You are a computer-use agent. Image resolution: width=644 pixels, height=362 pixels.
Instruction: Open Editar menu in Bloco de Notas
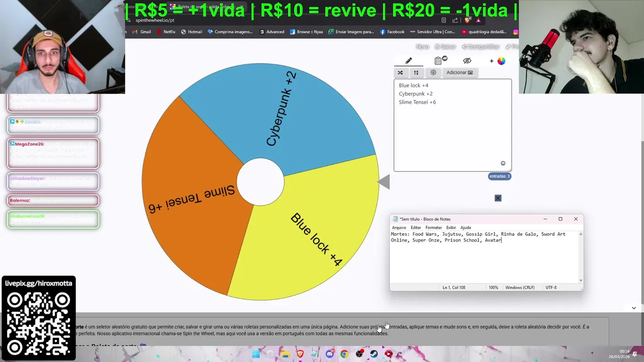(416, 227)
